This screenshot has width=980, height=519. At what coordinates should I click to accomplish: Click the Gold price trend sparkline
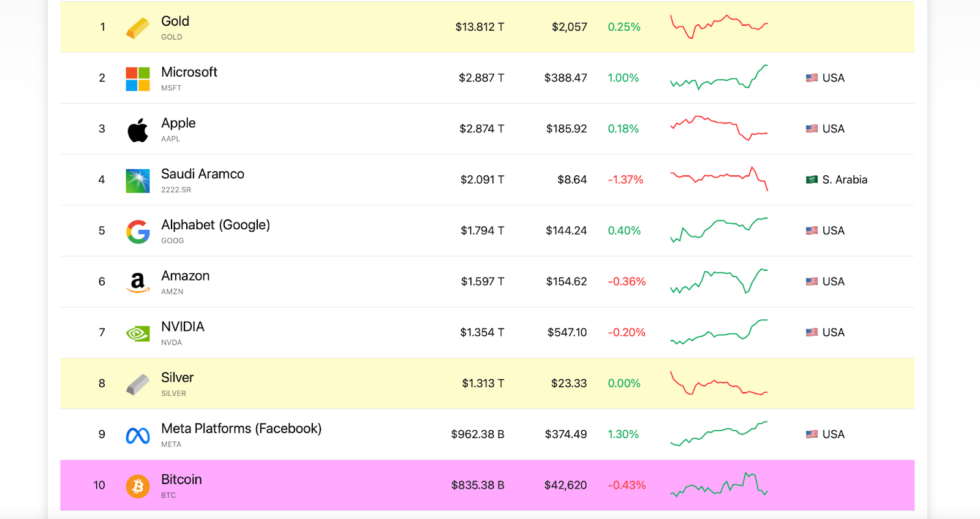pyautogui.click(x=719, y=26)
